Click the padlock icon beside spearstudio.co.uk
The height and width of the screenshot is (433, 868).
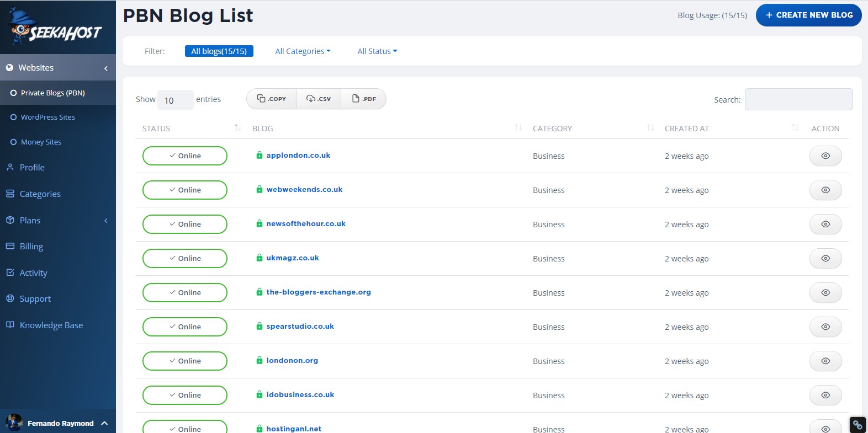[260, 326]
